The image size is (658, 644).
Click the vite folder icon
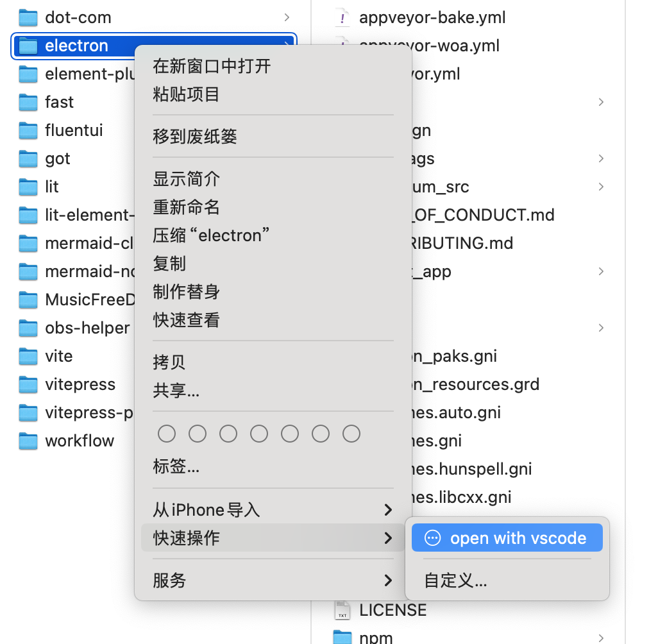[28, 357]
